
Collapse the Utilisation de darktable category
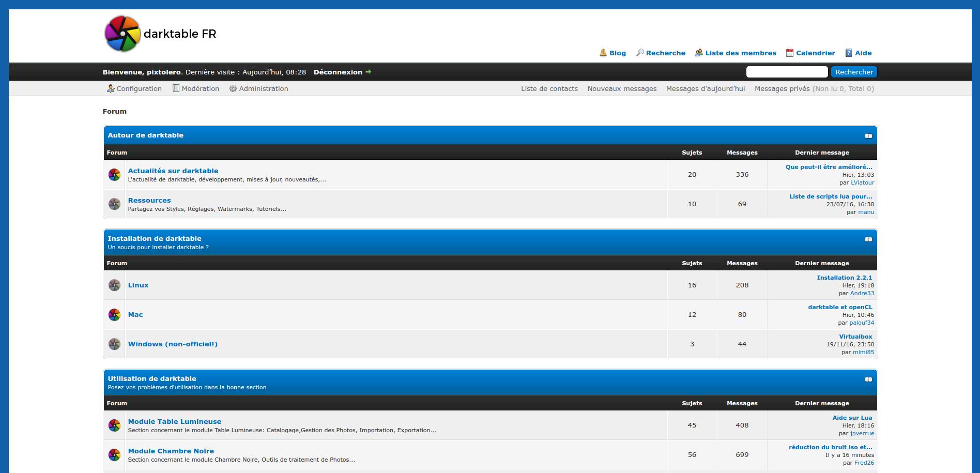(868, 379)
